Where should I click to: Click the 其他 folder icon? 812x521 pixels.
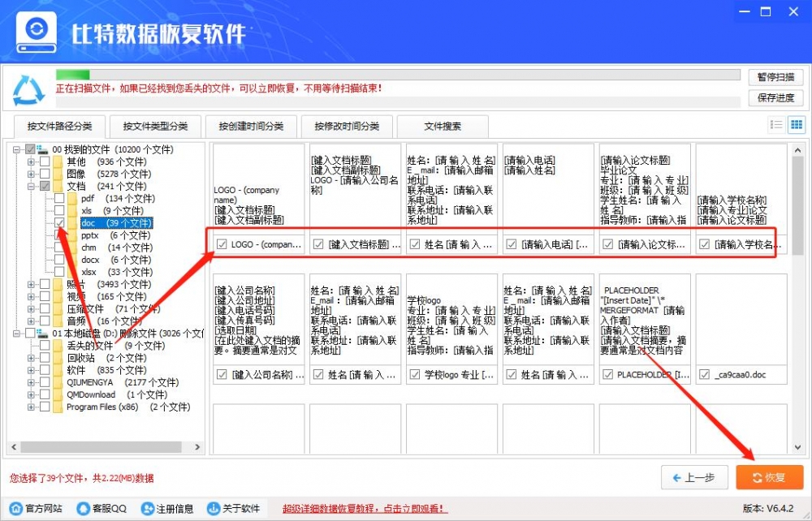(x=58, y=162)
